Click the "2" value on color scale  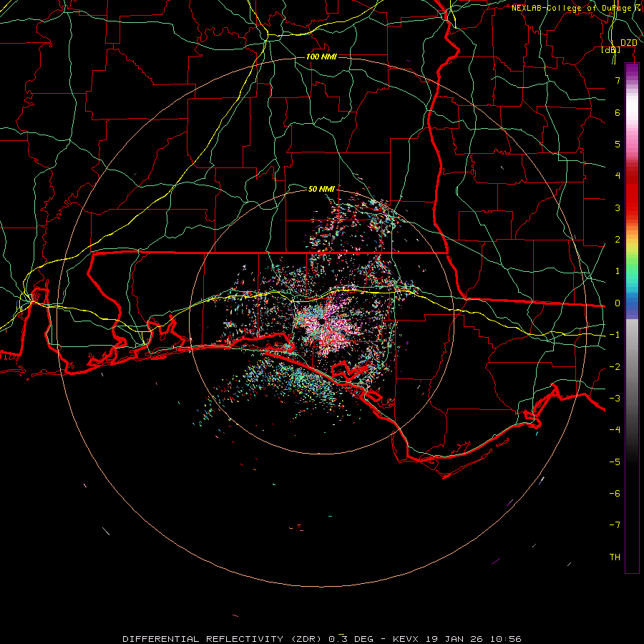tap(618, 240)
